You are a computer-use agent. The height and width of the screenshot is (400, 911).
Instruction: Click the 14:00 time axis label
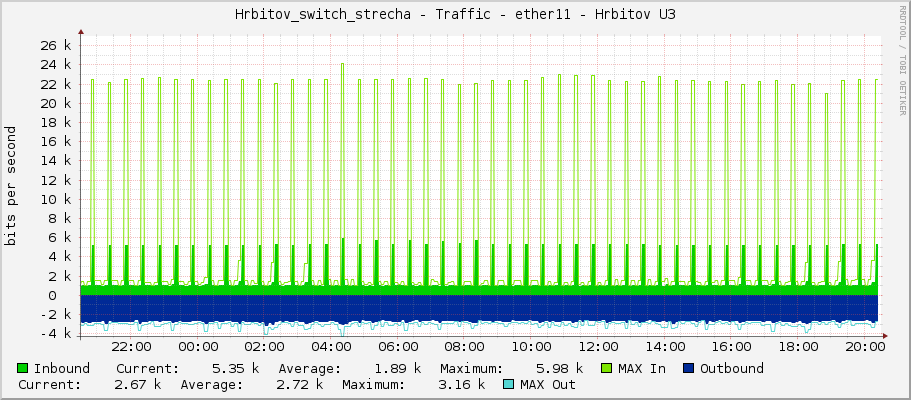point(665,347)
